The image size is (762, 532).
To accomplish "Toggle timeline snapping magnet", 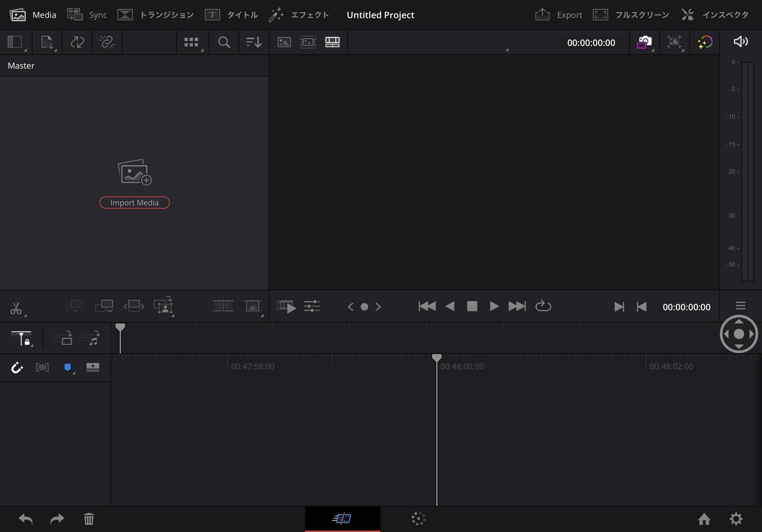I will click(x=17, y=367).
